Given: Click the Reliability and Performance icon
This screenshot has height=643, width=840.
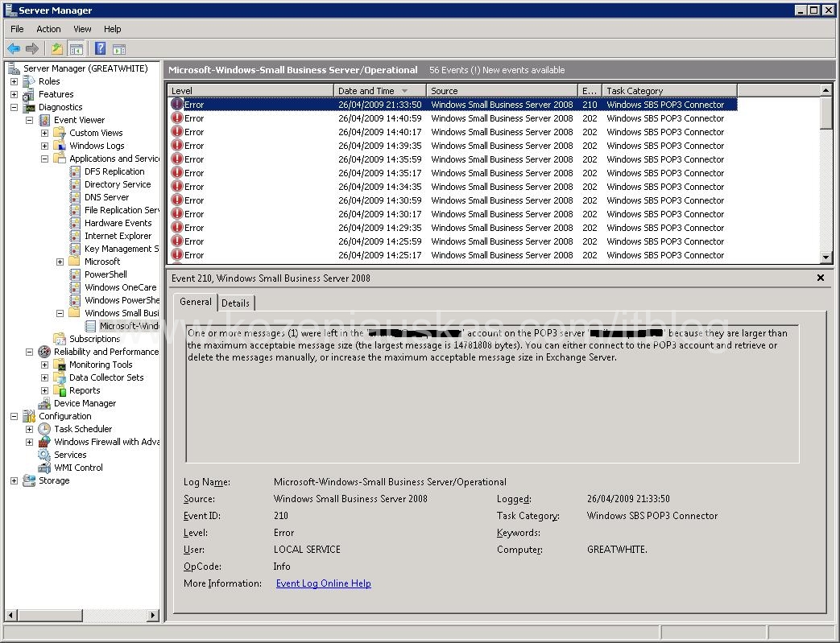Looking at the screenshot, I should 44,352.
